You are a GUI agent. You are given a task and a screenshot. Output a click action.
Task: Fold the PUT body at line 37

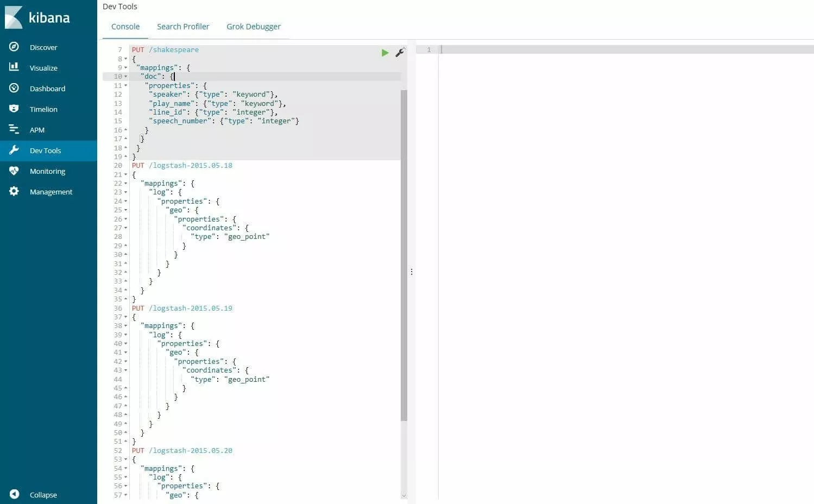click(x=126, y=317)
